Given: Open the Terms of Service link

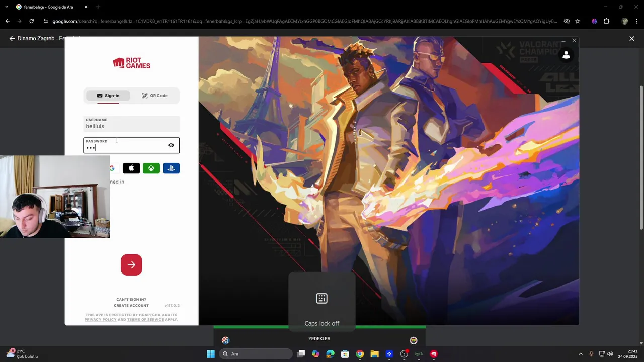Looking at the screenshot, I should [145, 320].
